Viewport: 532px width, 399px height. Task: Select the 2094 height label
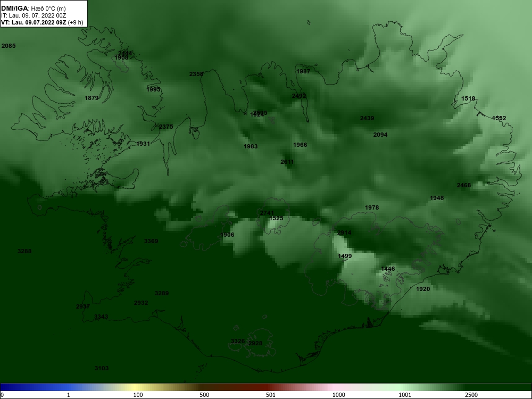(380, 135)
